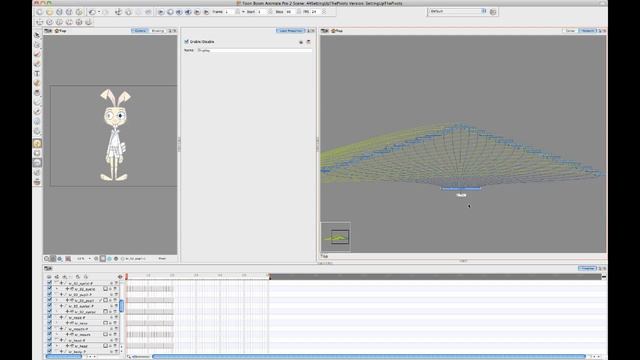Select the Timeline tab

[587, 268]
